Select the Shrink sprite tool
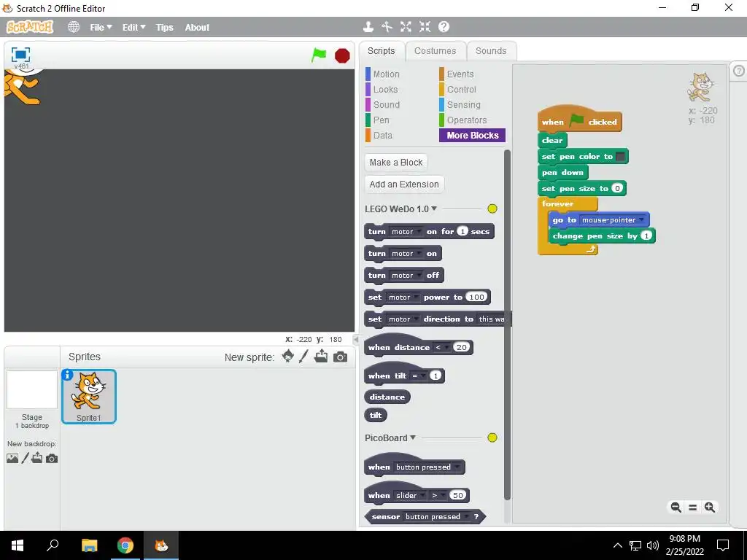This screenshot has width=747, height=560. coord(425,27)
